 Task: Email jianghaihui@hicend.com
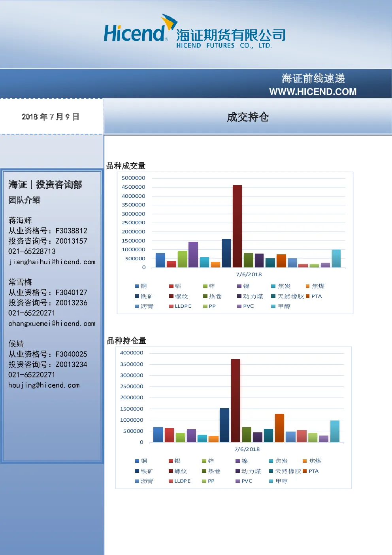(x=52, y=262)
